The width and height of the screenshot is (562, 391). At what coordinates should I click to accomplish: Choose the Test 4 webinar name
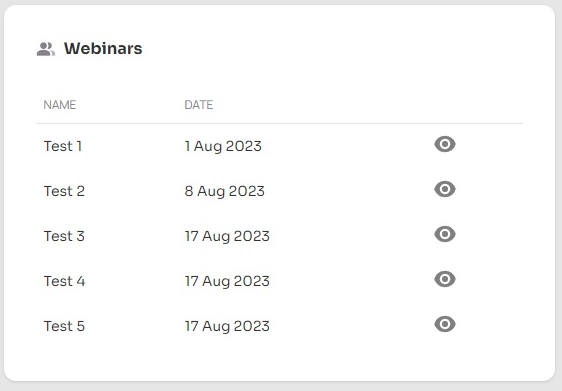[65, 281]
